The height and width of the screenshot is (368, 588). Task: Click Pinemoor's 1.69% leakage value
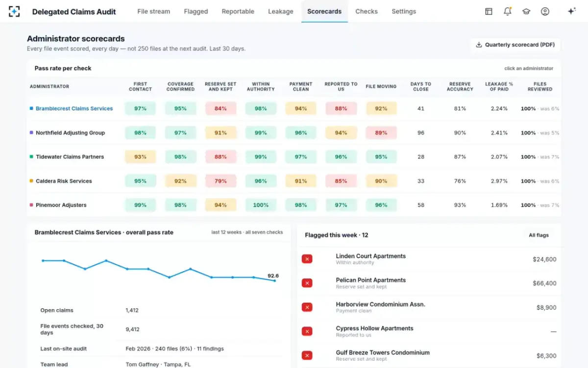[x=499, y=205]
